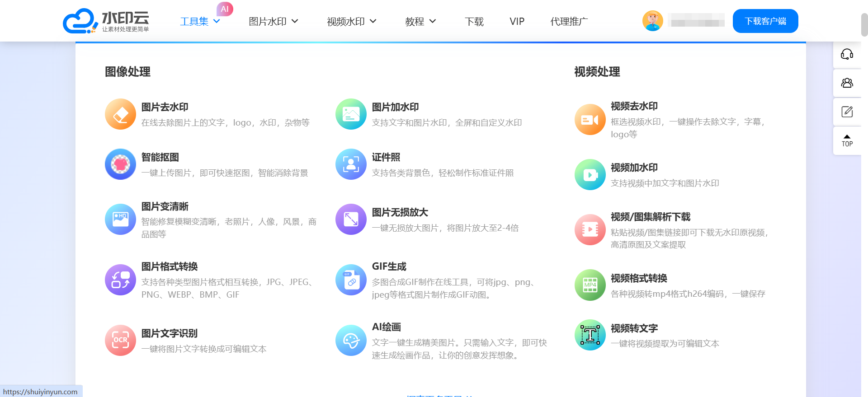This screenshot has height=397, width=868.
Task: Open the 视频加水印 play icon
Action: tap(590, 174)
